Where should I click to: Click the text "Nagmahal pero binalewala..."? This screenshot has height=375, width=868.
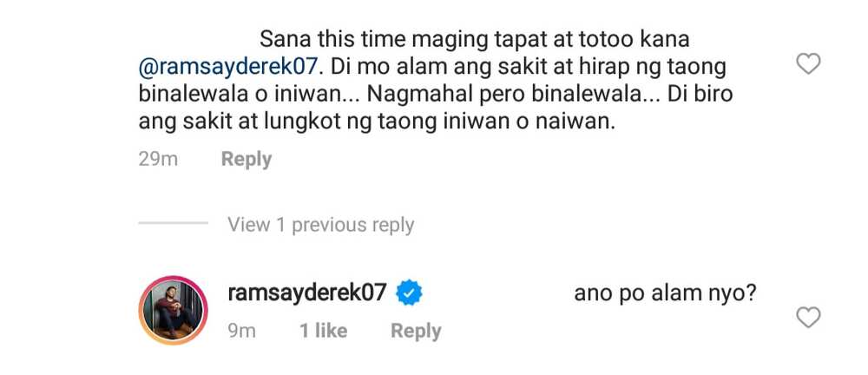(513, 94)
